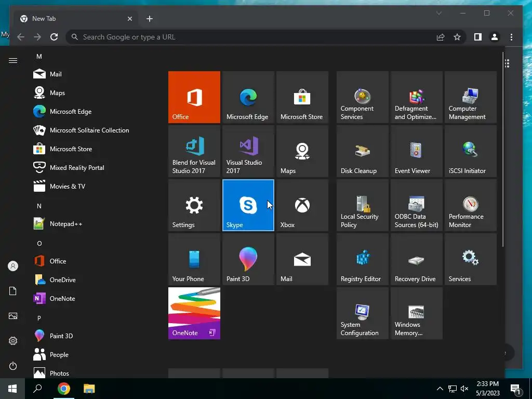Open OneNote in the app list

[x=95, y=298]
